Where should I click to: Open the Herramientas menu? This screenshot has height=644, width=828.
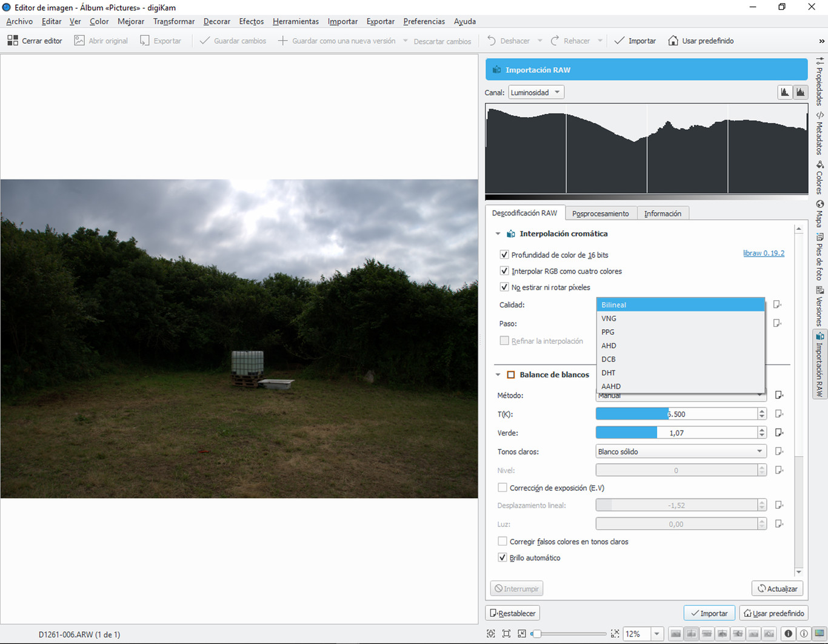(x=296, y=21)
